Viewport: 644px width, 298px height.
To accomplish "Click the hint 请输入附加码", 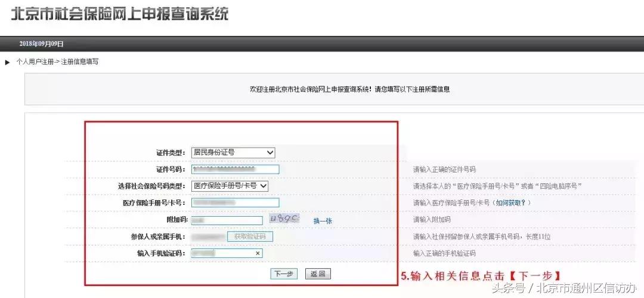I will [432, 220].
